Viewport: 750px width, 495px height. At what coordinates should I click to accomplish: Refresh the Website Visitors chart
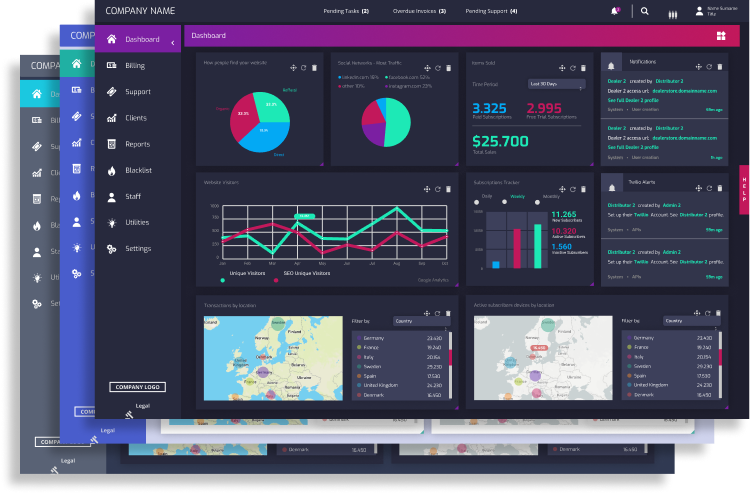pyautogui.click(x=437, y=188)
